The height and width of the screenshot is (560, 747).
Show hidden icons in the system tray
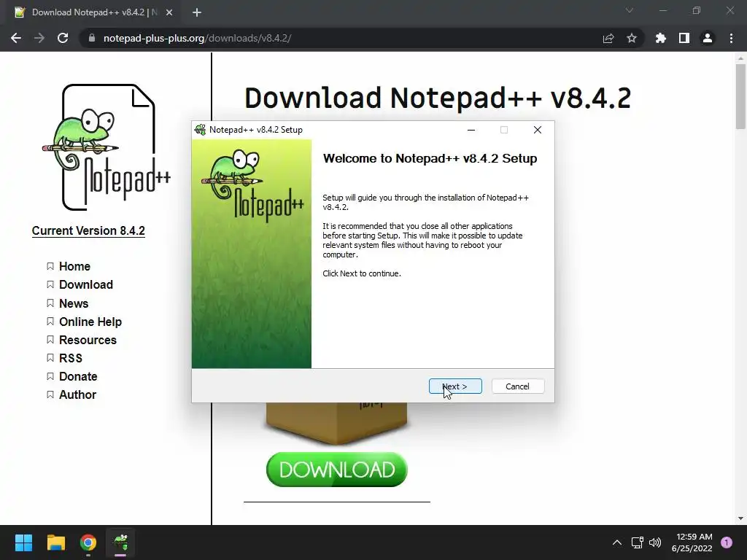click(617, 542)
